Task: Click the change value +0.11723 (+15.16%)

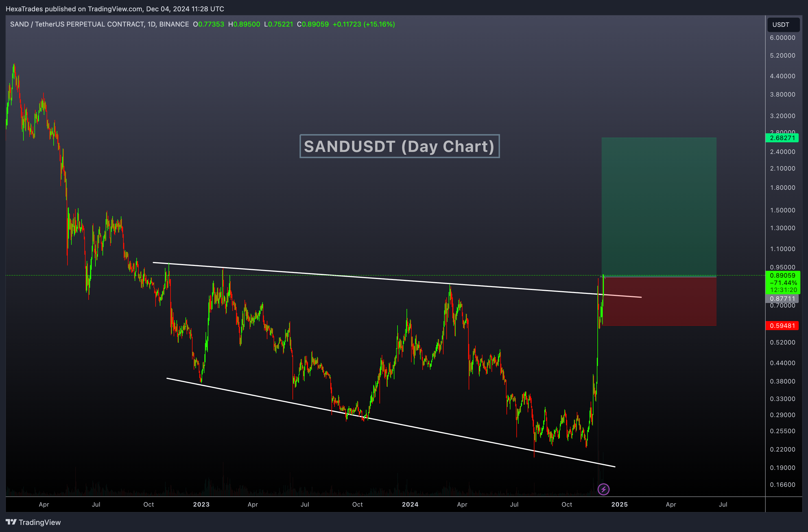Action: [364, 24]
